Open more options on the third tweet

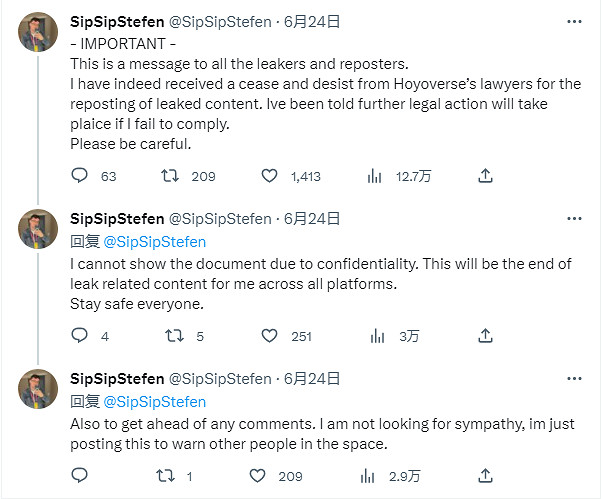click(574, 379)
